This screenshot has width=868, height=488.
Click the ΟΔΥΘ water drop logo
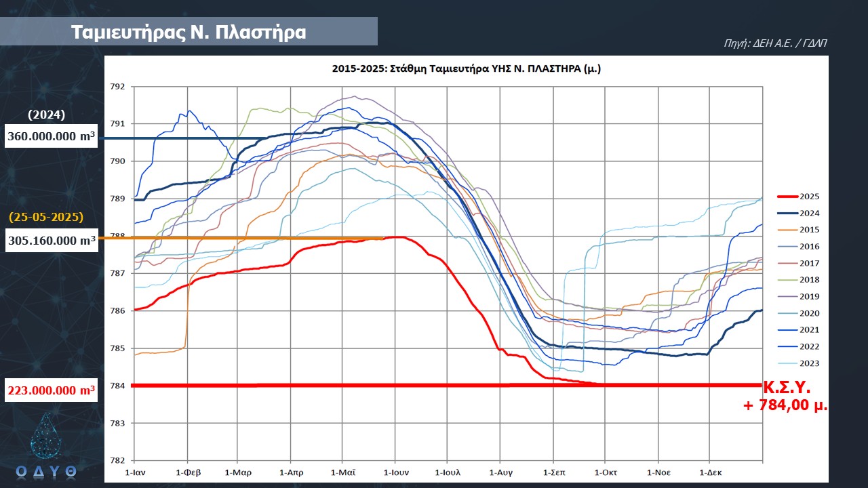(46, 444)
